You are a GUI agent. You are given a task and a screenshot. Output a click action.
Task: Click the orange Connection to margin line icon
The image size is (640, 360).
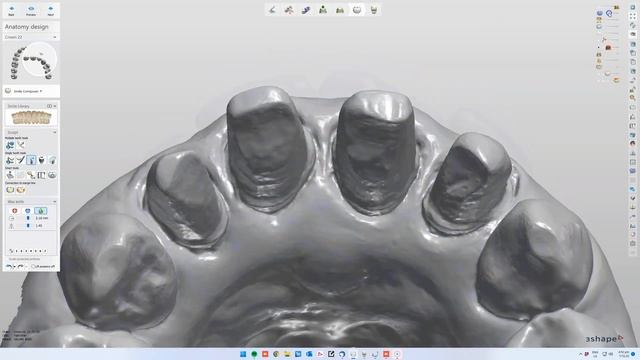click(x=21, y=190)
